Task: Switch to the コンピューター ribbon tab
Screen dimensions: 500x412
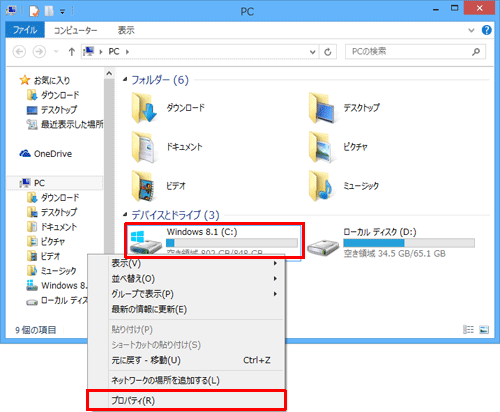Action: [76, 30]
